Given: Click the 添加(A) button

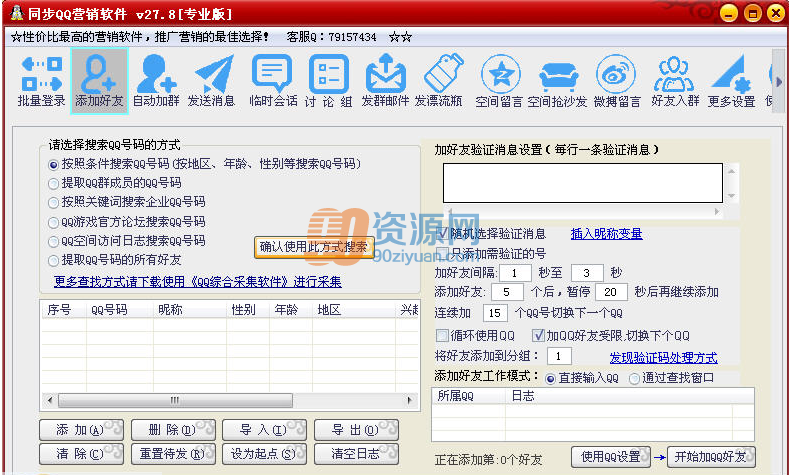Looking at the screenshot, I should tap(81, 430).
